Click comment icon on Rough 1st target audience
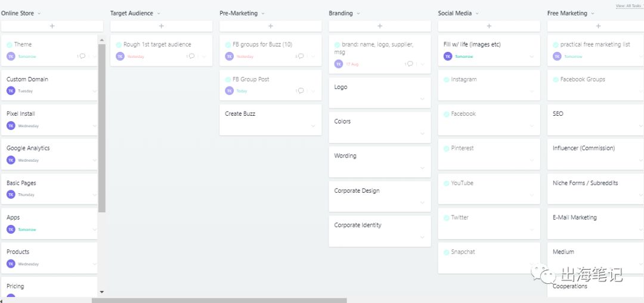This screenshot has height=303, width=644. tap(191, 56)
